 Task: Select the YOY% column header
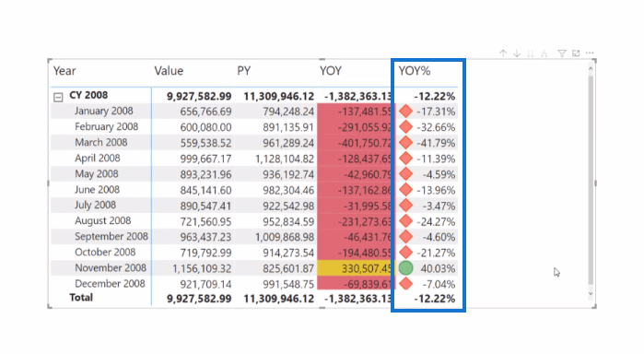(x=415, y=71)
